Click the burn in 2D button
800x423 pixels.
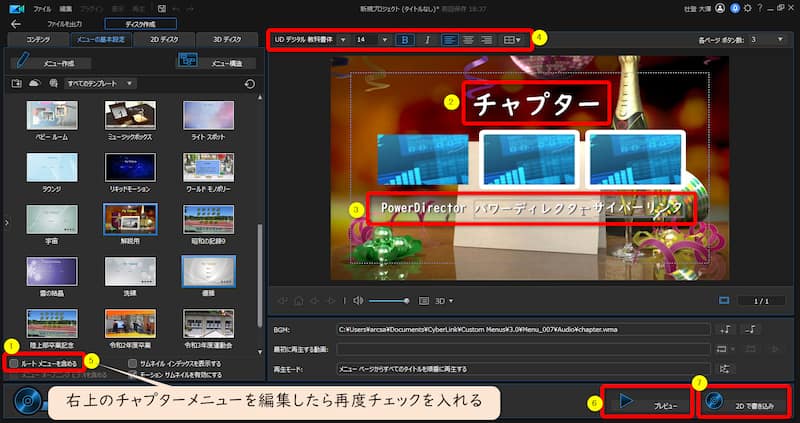(744, 403)
